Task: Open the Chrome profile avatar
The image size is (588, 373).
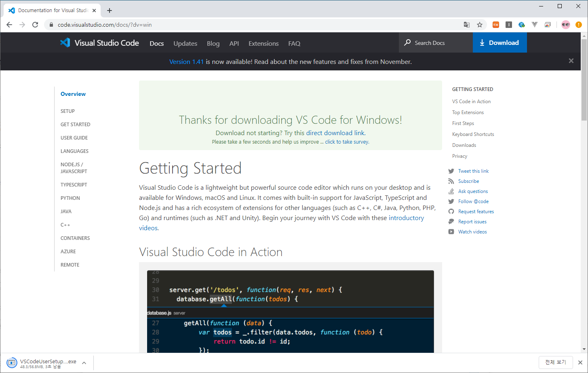Action: (x=566, y=25)
